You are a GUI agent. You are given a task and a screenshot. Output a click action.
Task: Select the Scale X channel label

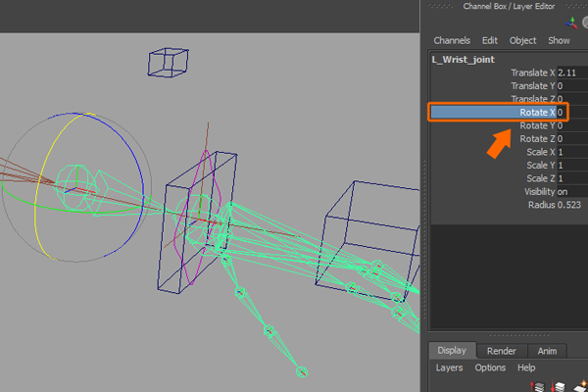tap(541, 152)
